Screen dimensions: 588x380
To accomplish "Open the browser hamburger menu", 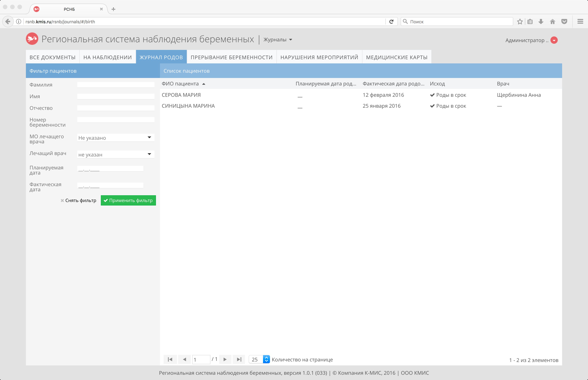I will point(580,22).
